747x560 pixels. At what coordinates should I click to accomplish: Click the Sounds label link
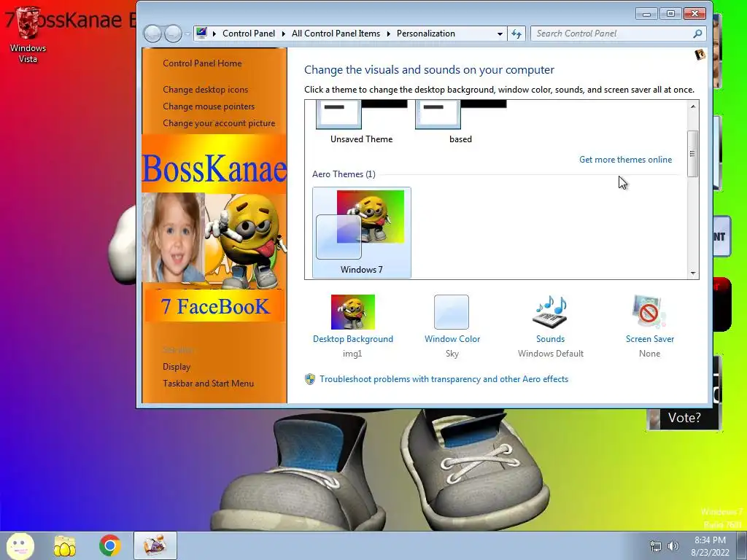pyautogui.click(x=550, y=339)
